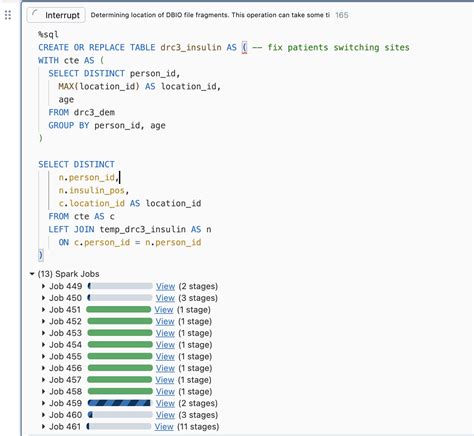Click the 'n.insulin_pos,' line
Screen dimensions: 474x436
pyautogui.click(x=94, y=190)
